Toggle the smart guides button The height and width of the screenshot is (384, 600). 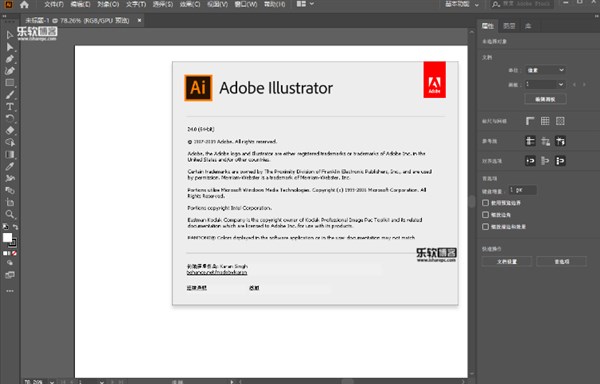click(x=560, y=141)
